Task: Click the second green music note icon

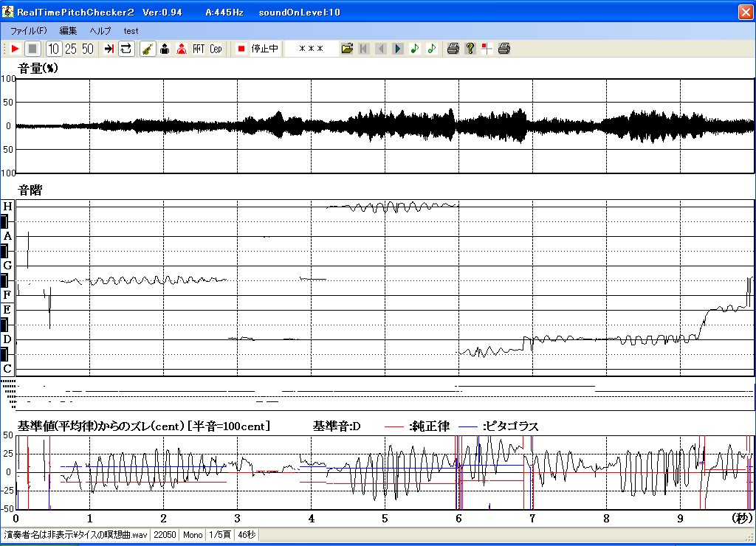Action: click(431, 49)
